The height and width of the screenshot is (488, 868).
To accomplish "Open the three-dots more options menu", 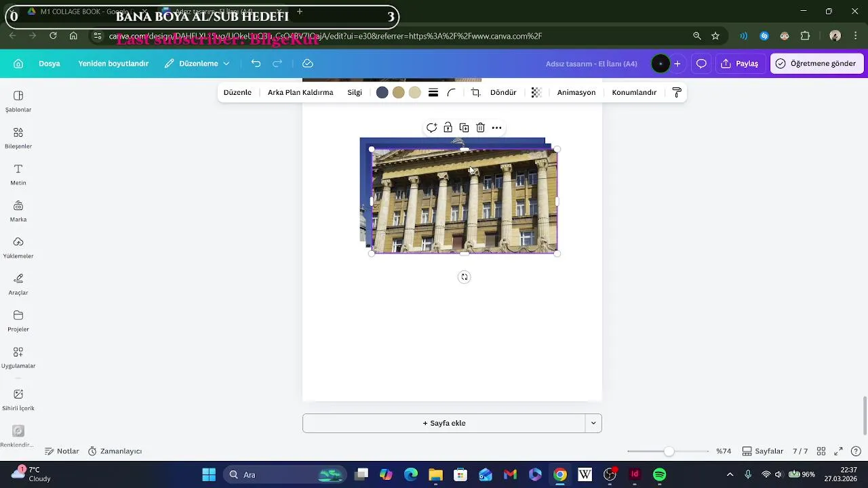I will click(x=497, y=127).
